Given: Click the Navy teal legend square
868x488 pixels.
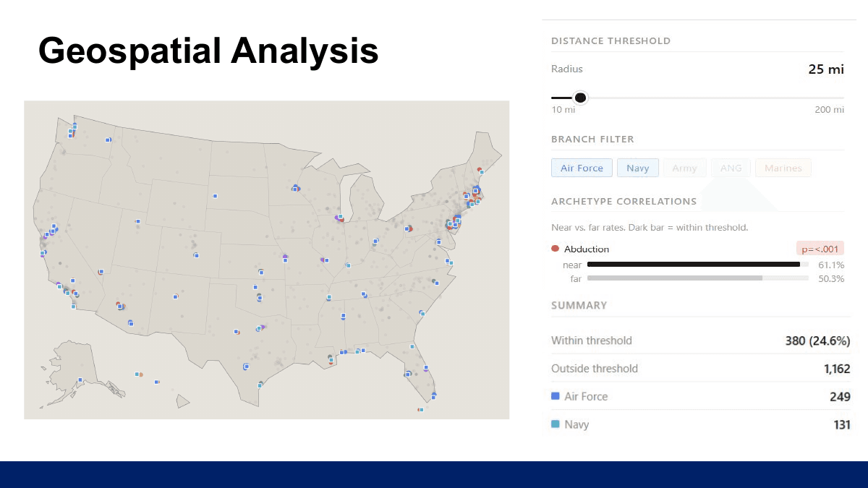Looking at the screenshot, I should [x=555, y=424].
